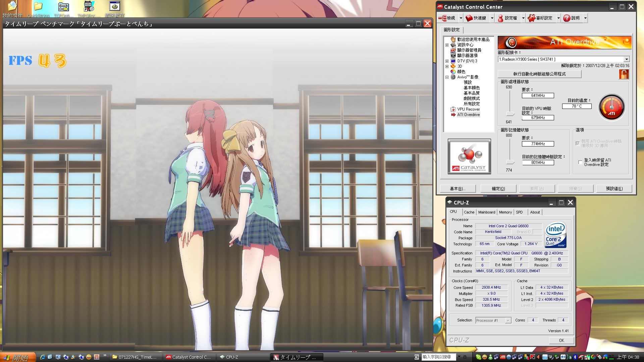Viewport: 644px width, 362px height.
Task: Toggle 登入時保留 ATI Overdrive 設定 checkbox
Action: [x=580, y=162]
